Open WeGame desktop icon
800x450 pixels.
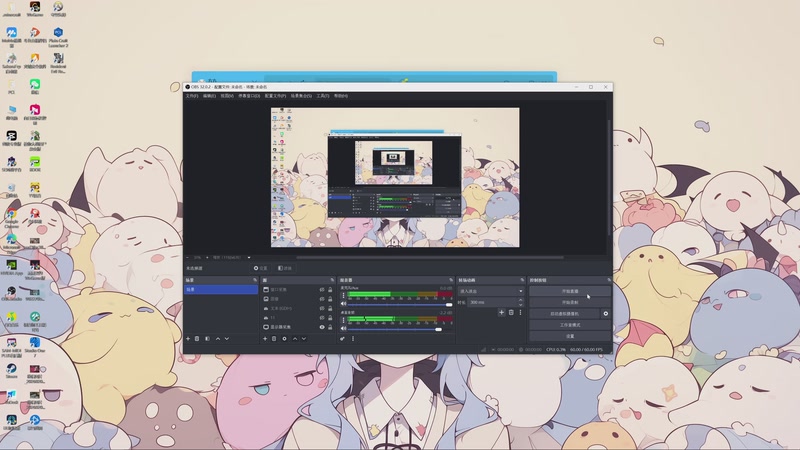point(35,9)
